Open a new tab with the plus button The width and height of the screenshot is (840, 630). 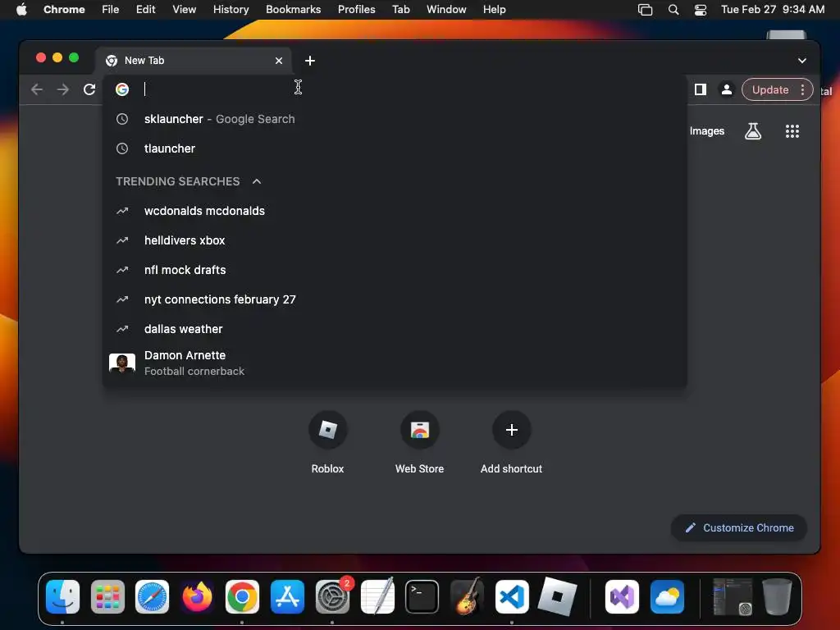pyautogui.click(x=309, y=61)
